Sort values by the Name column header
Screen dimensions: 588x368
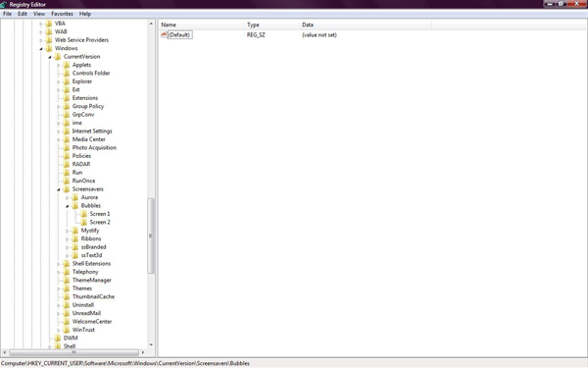pos(201,25)
